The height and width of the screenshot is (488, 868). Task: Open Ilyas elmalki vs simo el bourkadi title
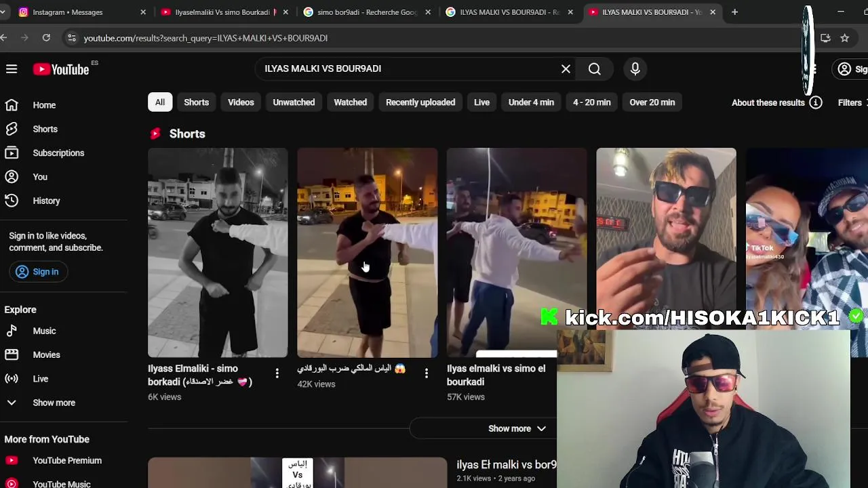tap(496, 375)
